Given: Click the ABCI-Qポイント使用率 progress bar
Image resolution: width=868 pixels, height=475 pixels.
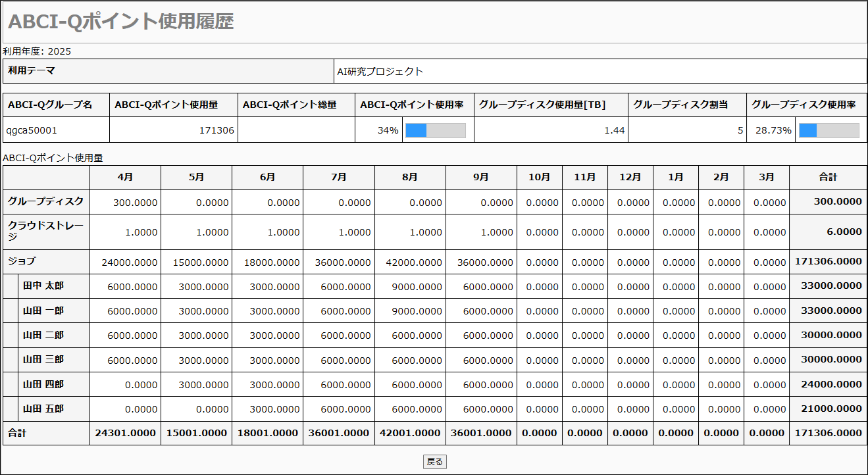Looking at the screenshot, I should 435,130.
